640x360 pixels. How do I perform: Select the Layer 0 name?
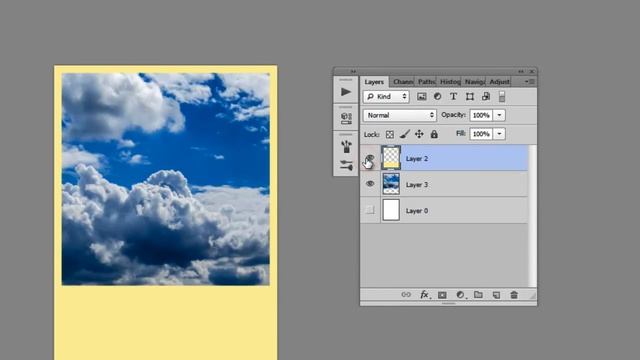pyautogui.click(x=417, y=211)
